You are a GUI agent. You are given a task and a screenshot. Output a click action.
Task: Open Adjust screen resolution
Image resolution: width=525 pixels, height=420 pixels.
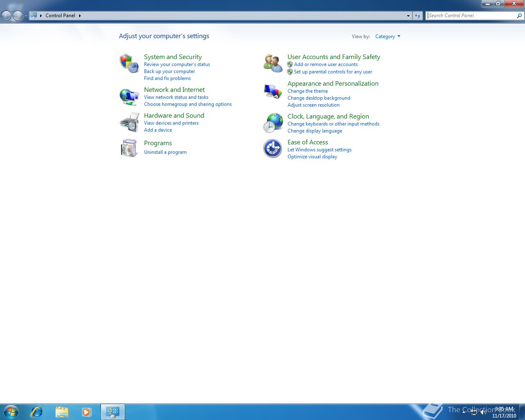tap(313, 105)
